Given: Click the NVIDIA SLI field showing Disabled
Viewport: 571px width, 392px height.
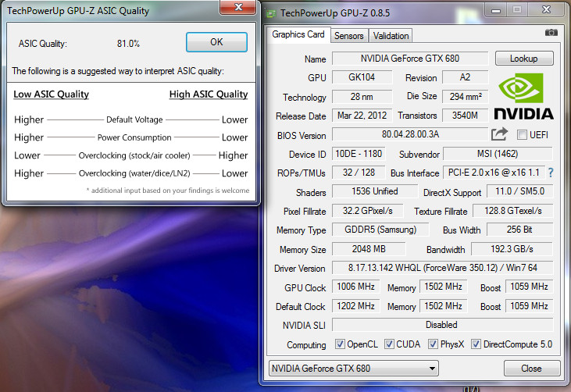Looking at the screenshot, I should (x=442, y=325).
